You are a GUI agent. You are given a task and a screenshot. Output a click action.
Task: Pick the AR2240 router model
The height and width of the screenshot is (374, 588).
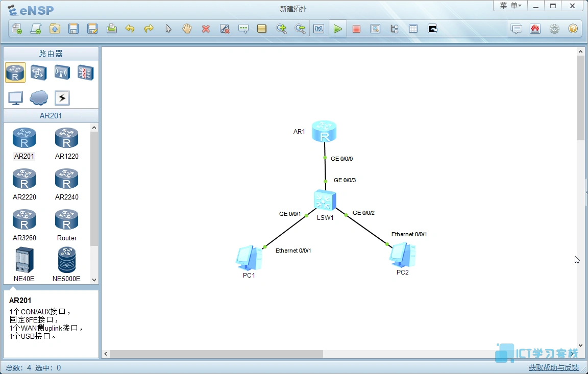[x=67, y=184]
